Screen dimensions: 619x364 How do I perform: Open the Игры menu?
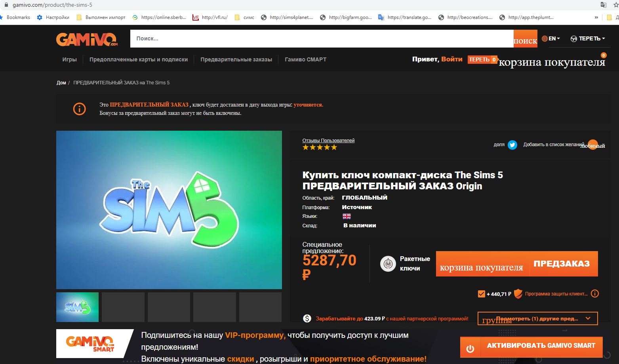click(69, 59)
